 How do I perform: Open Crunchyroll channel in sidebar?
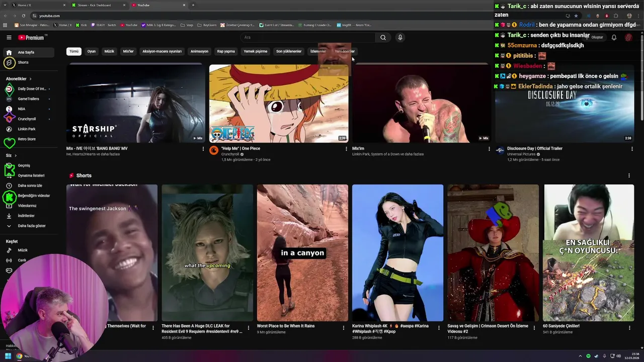pyautogui.click(x=29, y=119)
